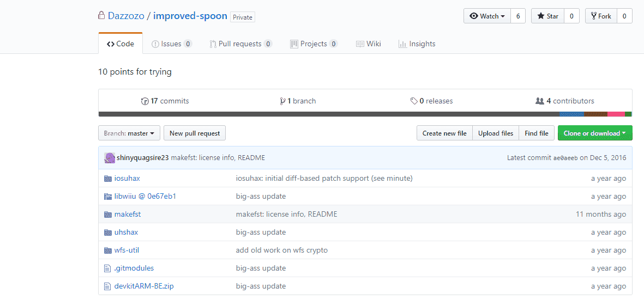Viewport: 644px width, 300px height.
Task: Click the people icon beside 4 contributors
Action: tap(540, 101)
